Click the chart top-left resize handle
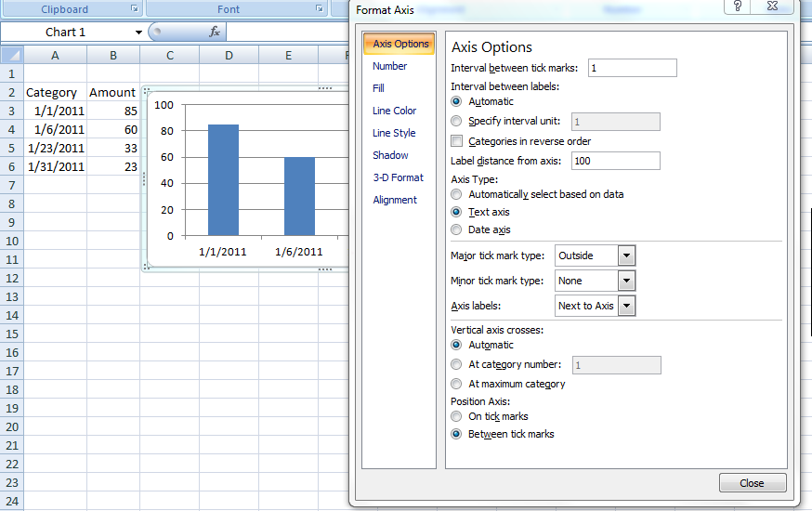This screenshot has width=812, height=511. tap(147, 91)
